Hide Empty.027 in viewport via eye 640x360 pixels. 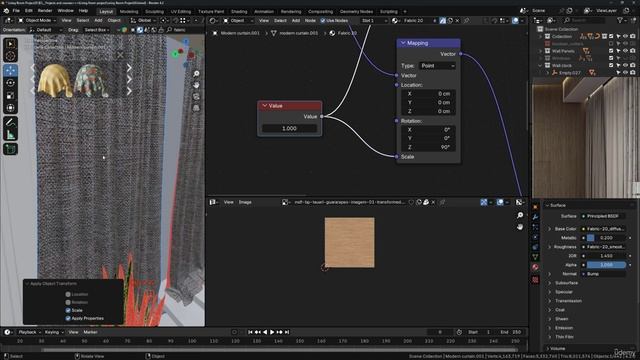pos(625,73)
